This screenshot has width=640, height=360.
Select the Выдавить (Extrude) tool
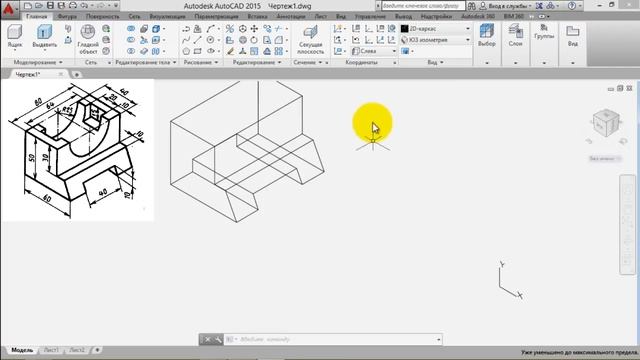coord(44,37)
